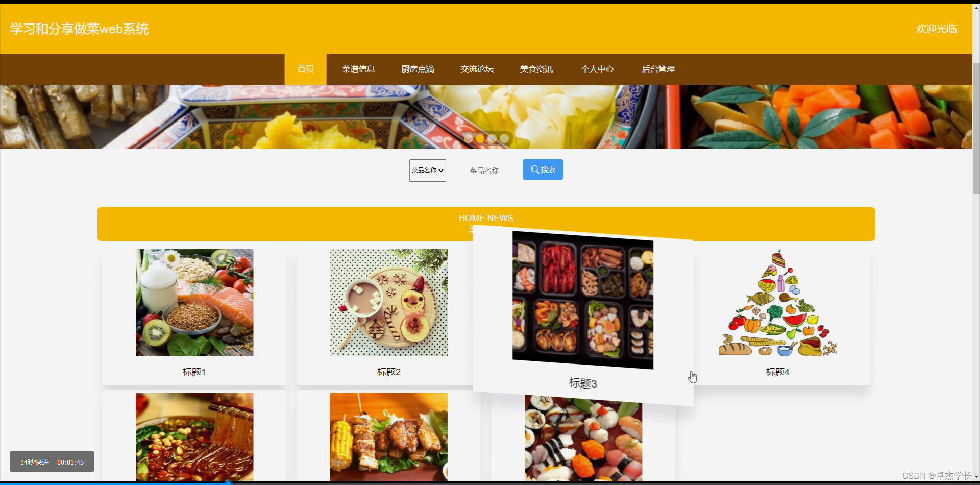Click the 14秒快进 fast-forward control
The height and width of the screenshot is (485, 980).
(x=35, y=462)
